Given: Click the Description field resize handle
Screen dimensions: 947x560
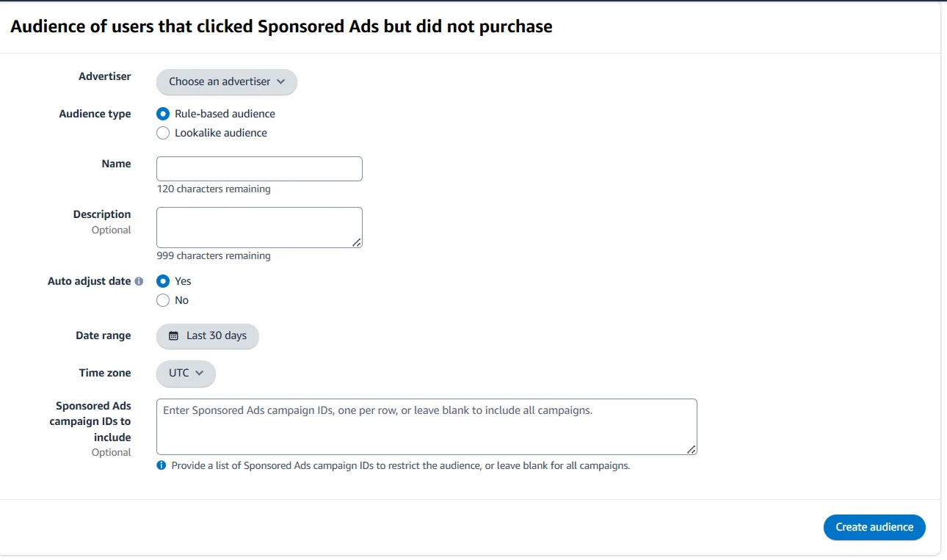Looking at the screenshot, I should 357,242.
